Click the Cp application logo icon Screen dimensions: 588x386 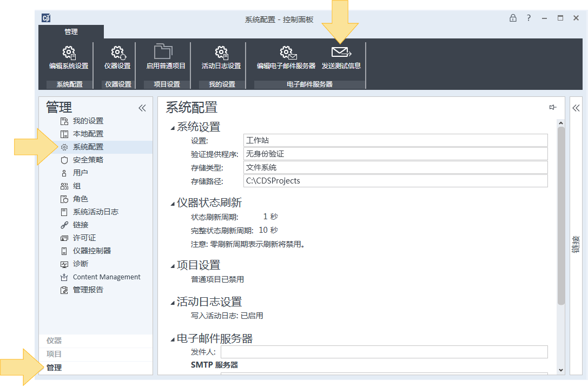(x=46, y=18)
